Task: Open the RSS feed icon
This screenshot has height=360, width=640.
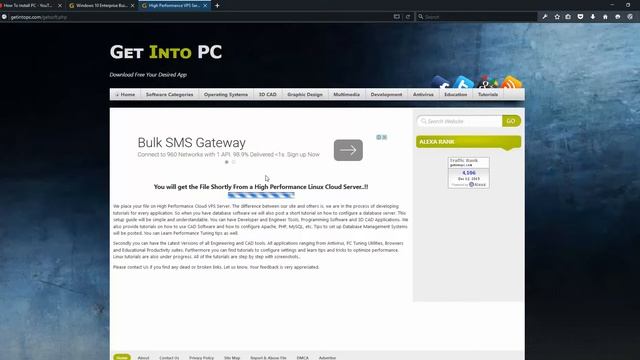Action: [511, 82]
